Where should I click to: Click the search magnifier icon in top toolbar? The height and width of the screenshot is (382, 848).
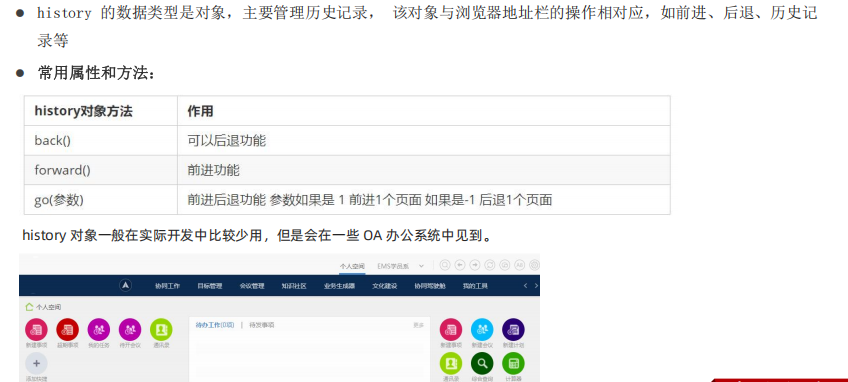pos(445,265)
